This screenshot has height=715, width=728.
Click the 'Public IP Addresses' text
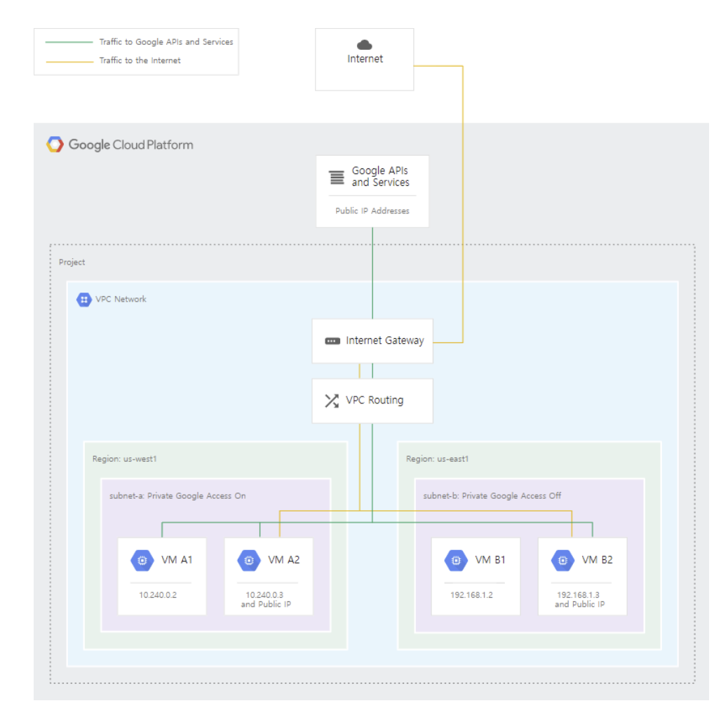pos(372,211)
